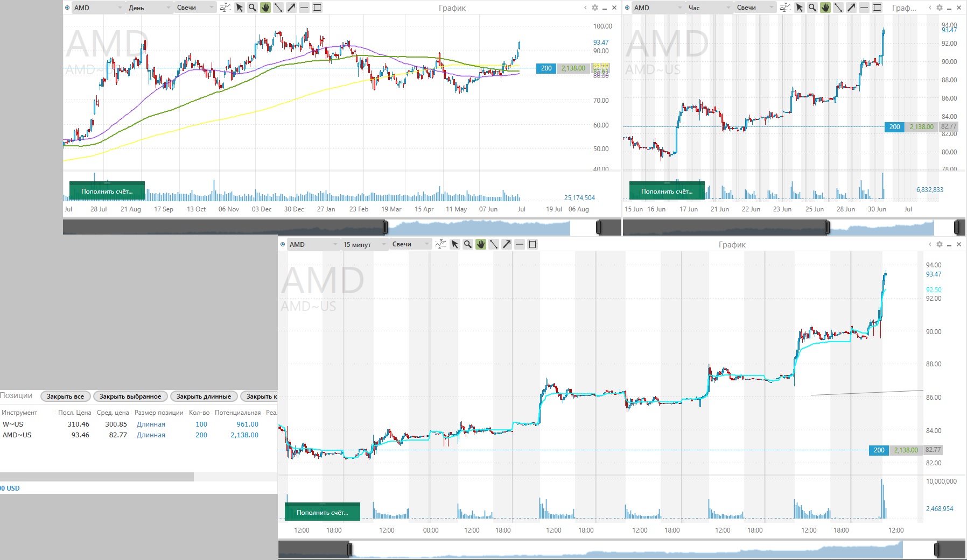Open AMD symbol dropdown in 15-minute chart
Image resolution: width=967 pixels, height=560 pixels.
click(313, 244)
